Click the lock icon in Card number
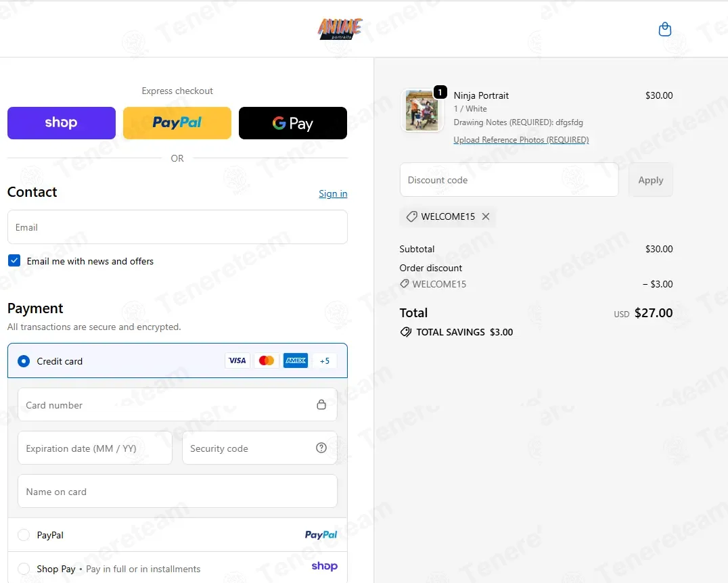This screenshot has height=583, width=728. (321, 404)
